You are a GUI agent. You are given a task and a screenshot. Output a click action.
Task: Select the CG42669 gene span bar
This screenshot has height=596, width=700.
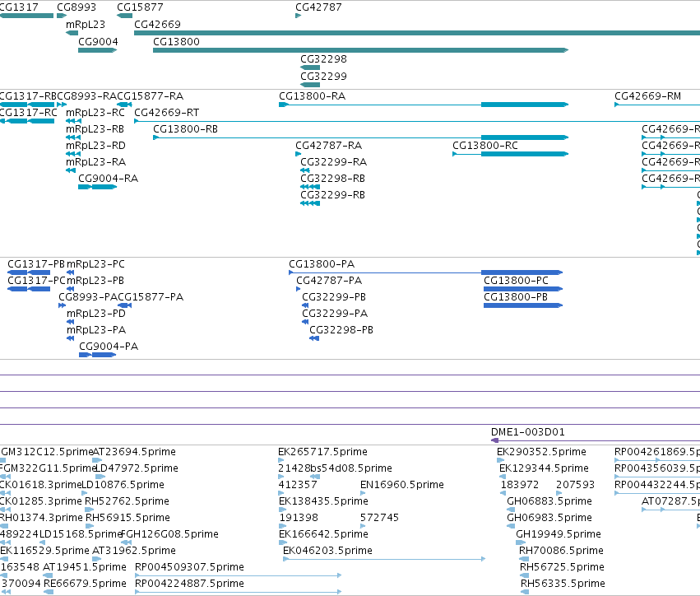pyautogui.click(x=417, y=33)
